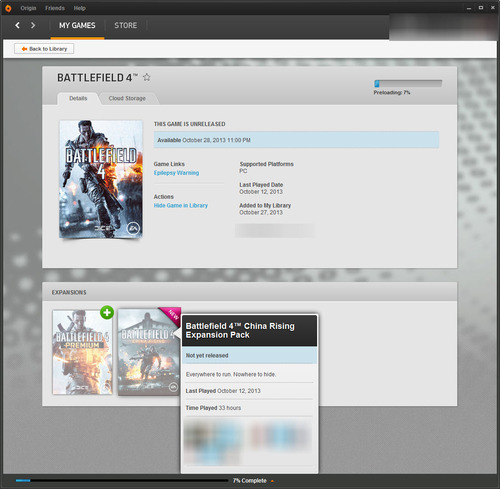The width and height of the screenshot is (500, 489).
Task: Click the Preloading: 7% label
Action: pos(392,93)
